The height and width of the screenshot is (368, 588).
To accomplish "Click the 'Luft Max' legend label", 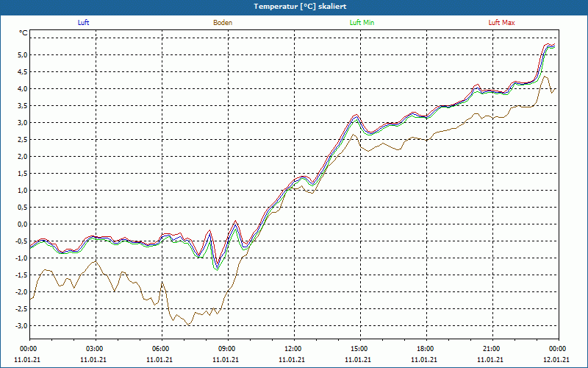I will [501, 23].
